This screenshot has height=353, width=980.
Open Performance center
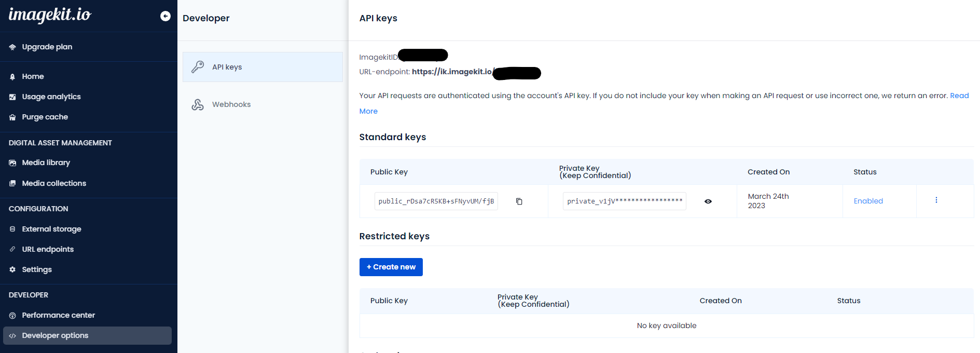[59, 315]
